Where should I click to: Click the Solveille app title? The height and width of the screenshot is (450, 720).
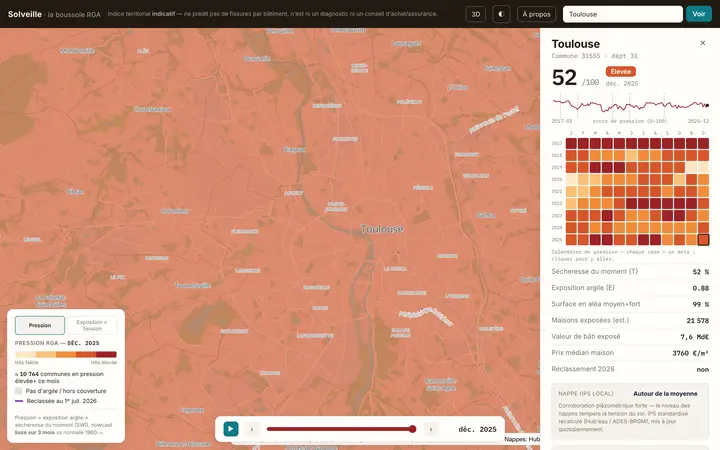point(25,14)
